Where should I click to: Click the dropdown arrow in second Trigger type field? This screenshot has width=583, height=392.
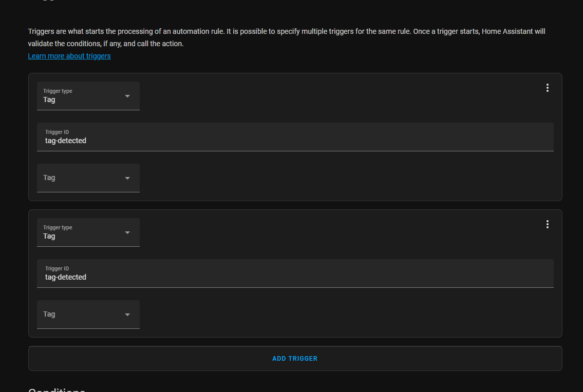[127, 232]
